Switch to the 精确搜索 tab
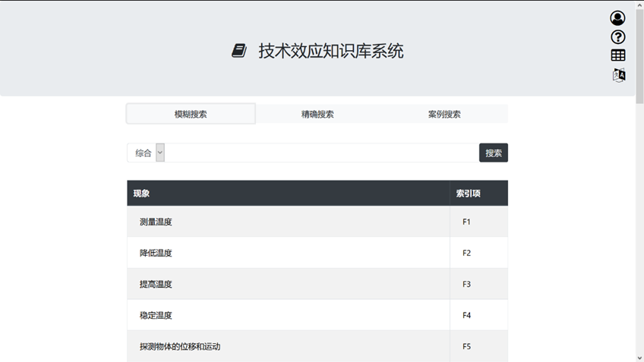 click(317, 114)
